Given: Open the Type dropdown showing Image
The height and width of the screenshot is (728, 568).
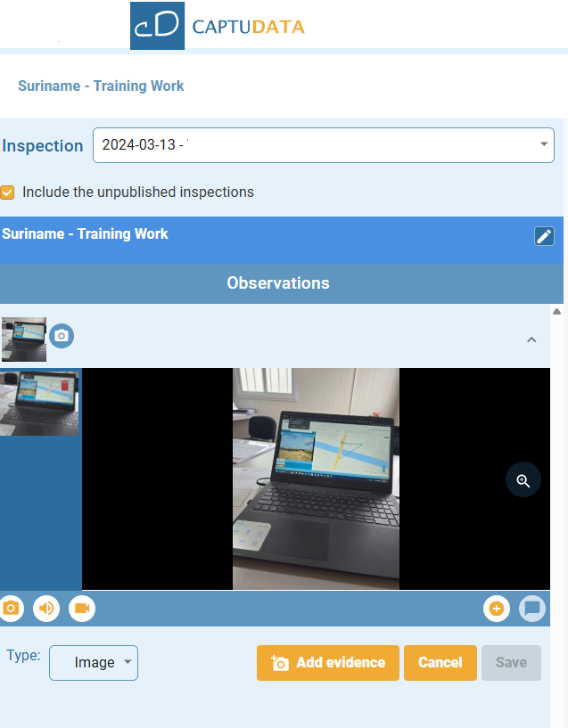Looking at the screenshot, I should tap(94, 663).
